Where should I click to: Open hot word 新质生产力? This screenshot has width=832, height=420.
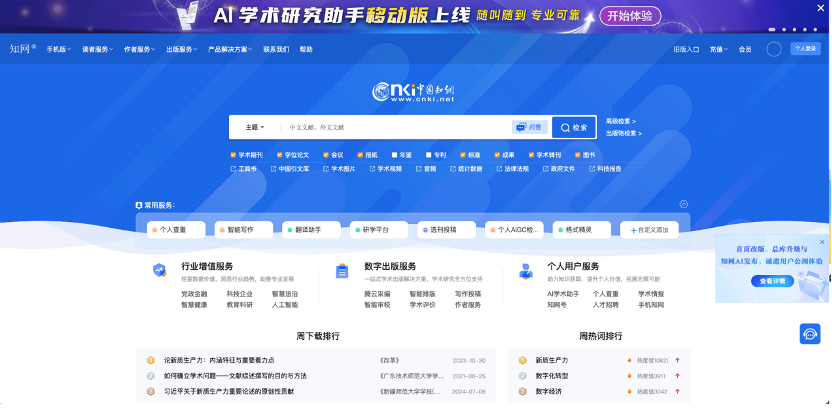tap(552, 360)
